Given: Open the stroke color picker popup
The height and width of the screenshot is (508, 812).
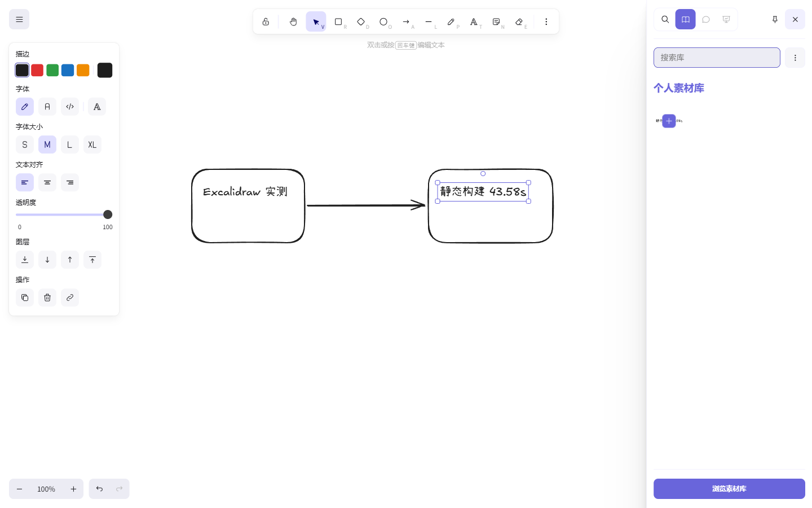Looking at the screenshot, I should tap(105, 70).
